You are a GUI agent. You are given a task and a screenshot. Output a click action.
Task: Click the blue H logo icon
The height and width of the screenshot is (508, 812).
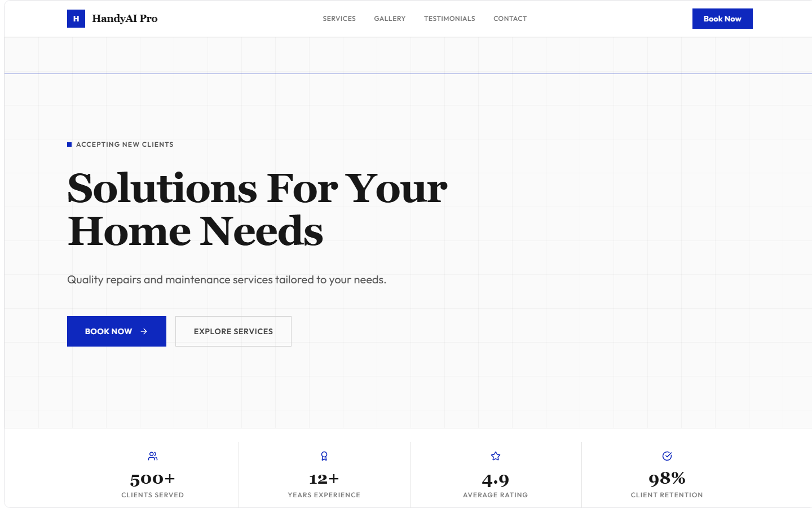[76, 19]
